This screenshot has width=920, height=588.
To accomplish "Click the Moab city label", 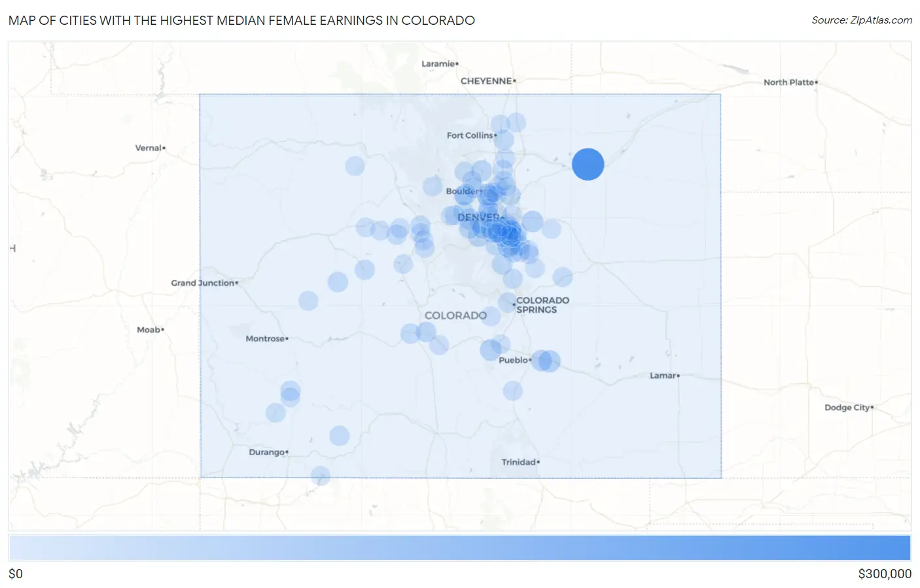I will point(149,330).
